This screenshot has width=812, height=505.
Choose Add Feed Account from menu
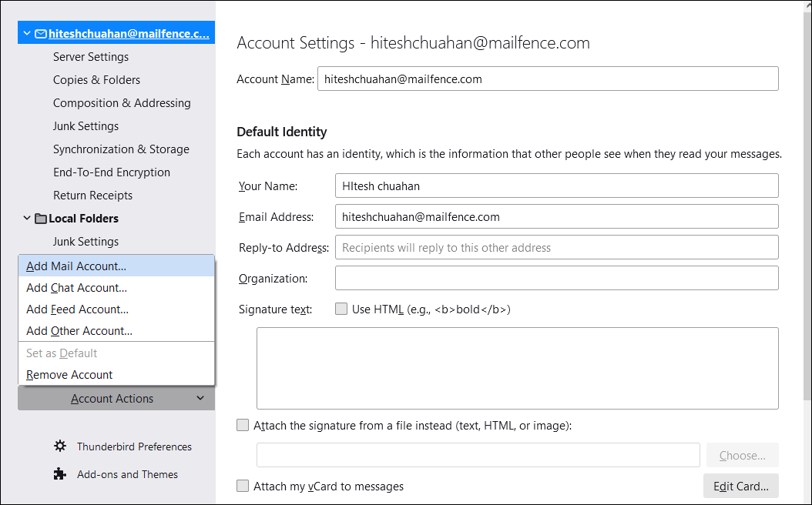[x=116, y=309]
